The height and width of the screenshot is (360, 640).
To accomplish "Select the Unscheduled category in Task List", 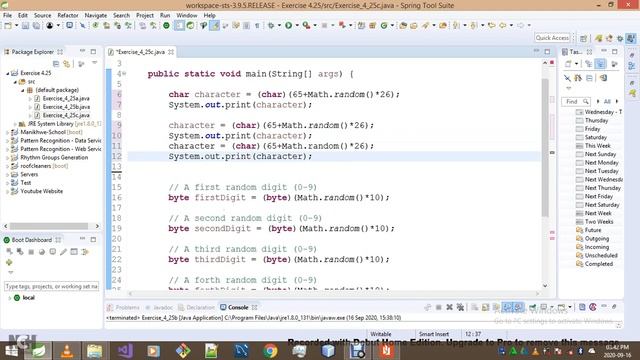I will tap(601, 256).
